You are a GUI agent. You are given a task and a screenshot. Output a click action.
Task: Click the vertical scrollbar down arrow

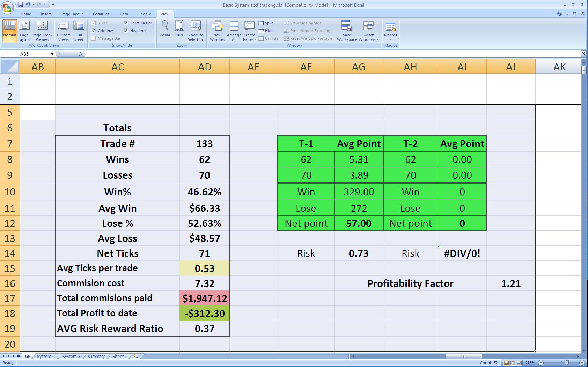click(x=584, y=350)
